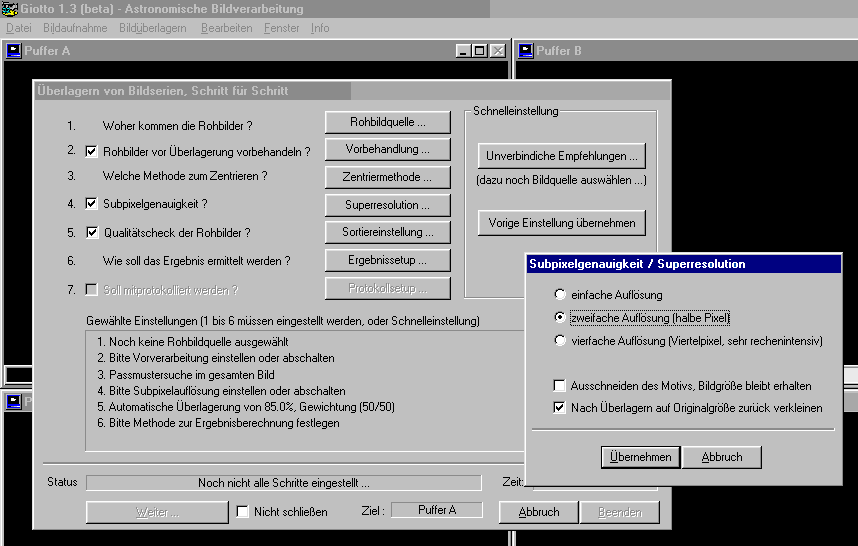Screen dimensions: 858x546
Task: Toggle Rohbilder vor Überlagerung vorbehandeln checkbox
Action: pos(92,152)
